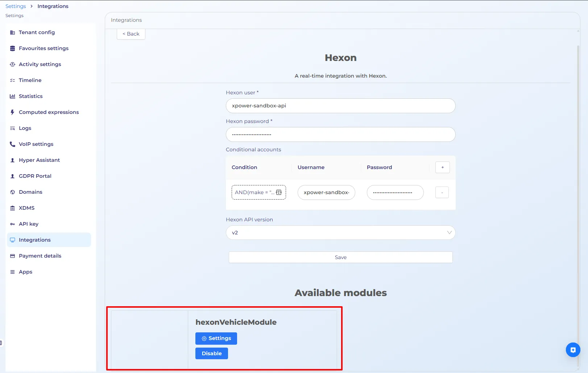
Task: Click the Available modules heading
Action: [x=340, y=293]
